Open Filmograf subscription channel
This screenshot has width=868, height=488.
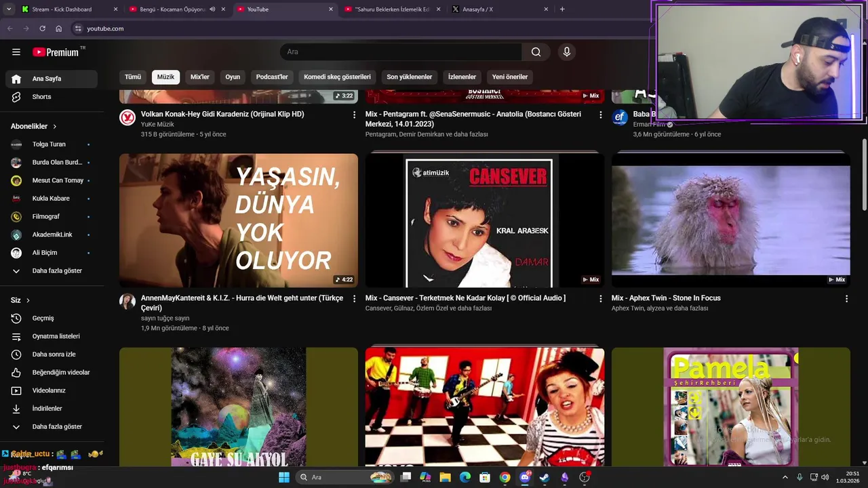pos(52,216)
